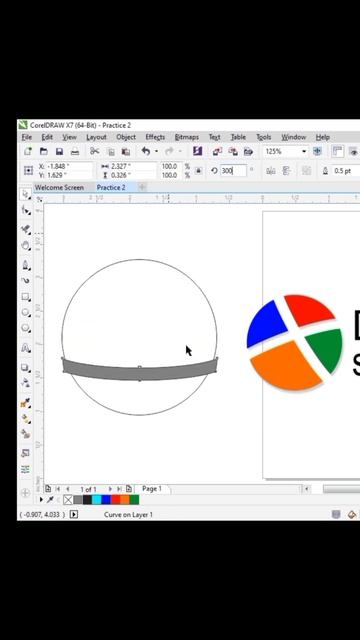Image resolution: width=360 pixels, height=640 pixels.
Task: Open the 0.5 pt outline width dropdown
Action: click(345, 171)
